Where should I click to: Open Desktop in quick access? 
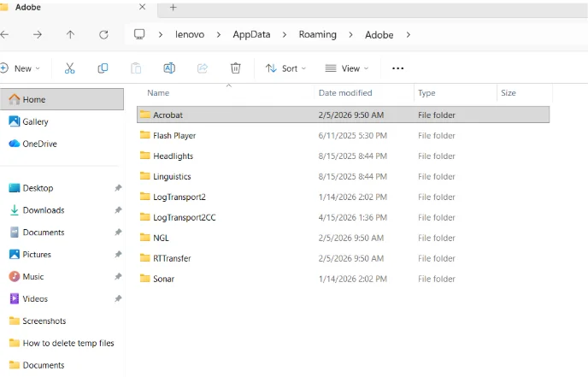pyautogui.click(x=38, y=188)
